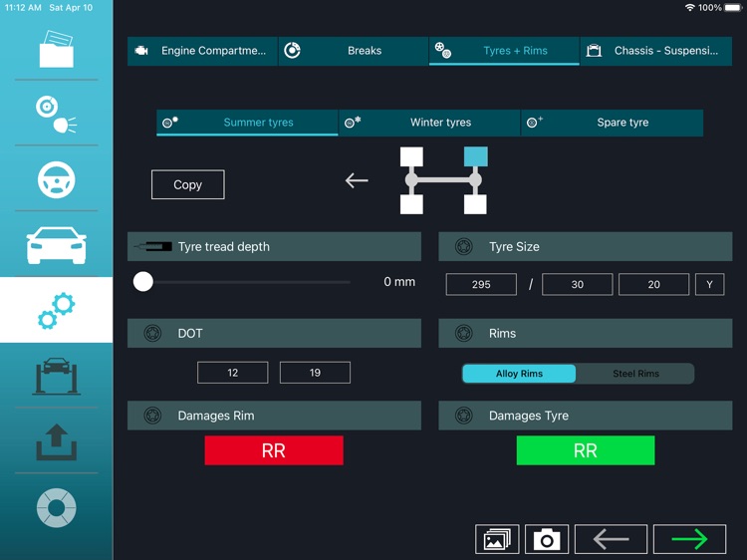Click the Rims header wheel icon
This screenshot has width=747, height=560.
tap(464, 333)
